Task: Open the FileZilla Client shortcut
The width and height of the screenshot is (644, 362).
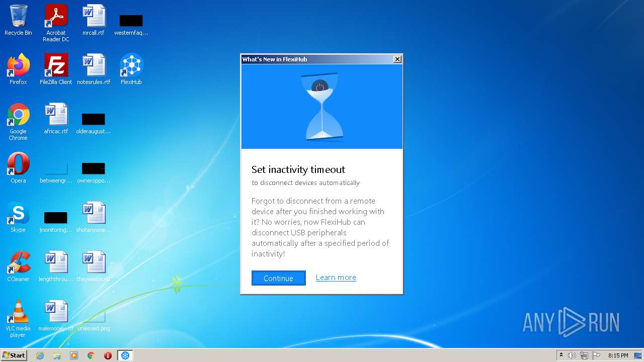Action: [56, 69]
